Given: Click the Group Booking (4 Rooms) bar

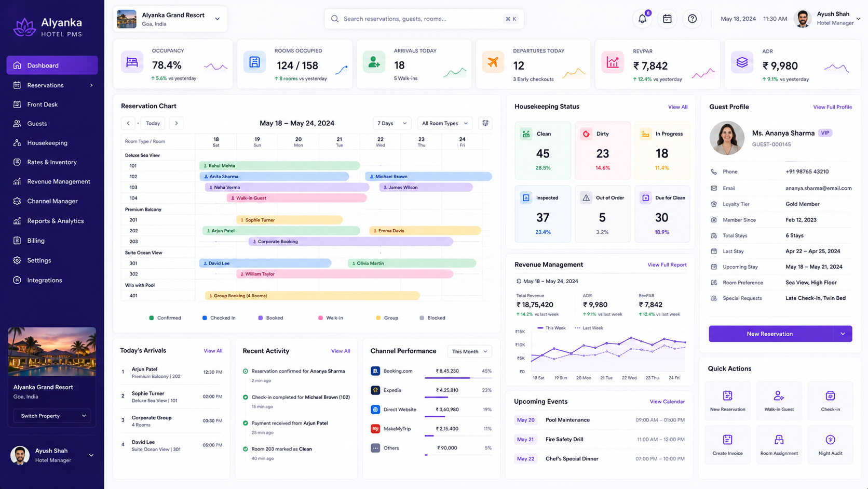Looking at the screenshot, I should tap(312, 296).
